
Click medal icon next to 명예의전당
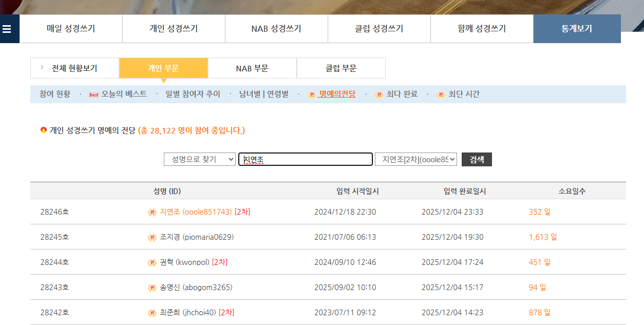(x=312, y=94)
